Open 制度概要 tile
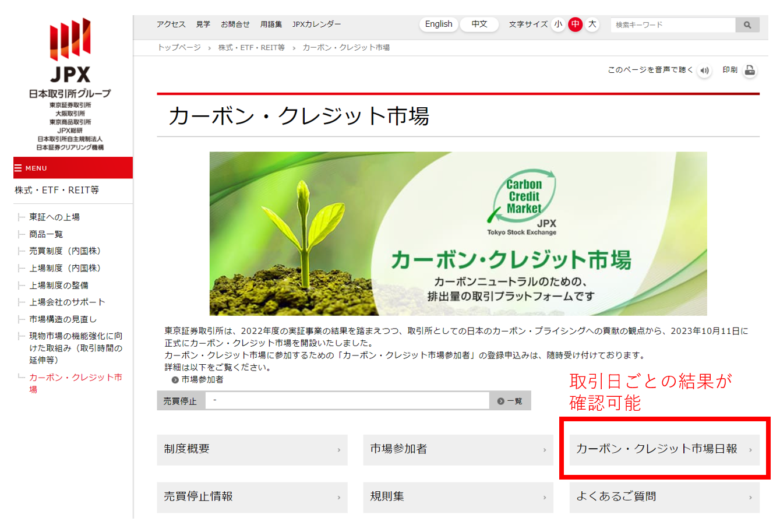 coord(252,449)
